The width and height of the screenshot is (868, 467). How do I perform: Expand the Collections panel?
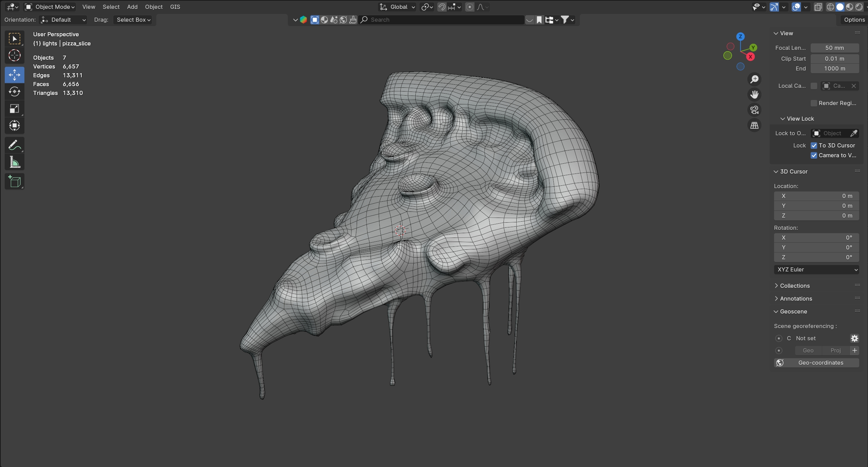794,286
